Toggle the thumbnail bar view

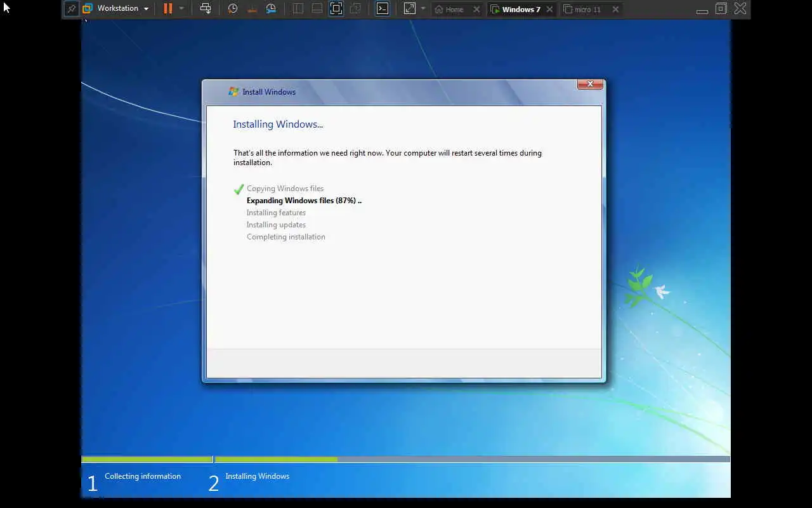317,9
